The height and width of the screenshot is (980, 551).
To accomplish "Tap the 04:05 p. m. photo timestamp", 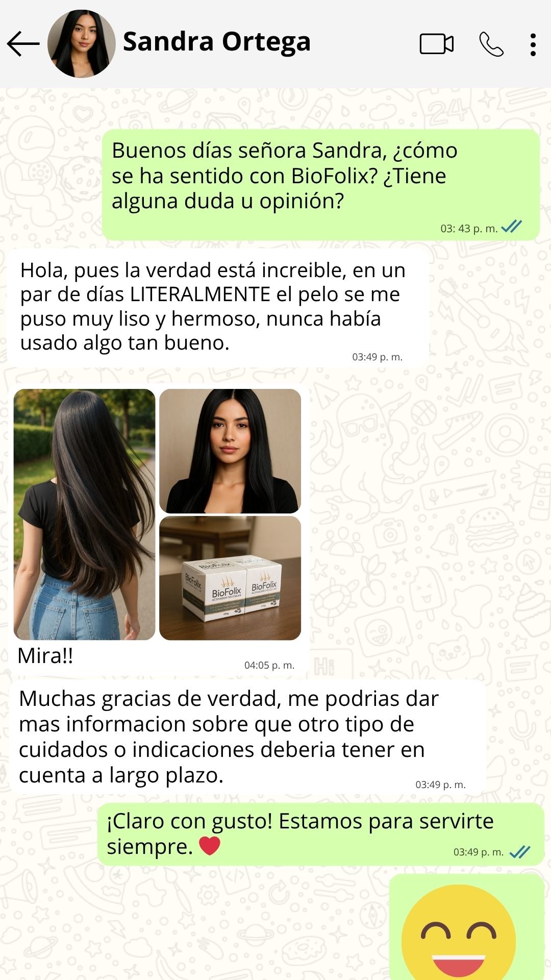I will point(269,665).
